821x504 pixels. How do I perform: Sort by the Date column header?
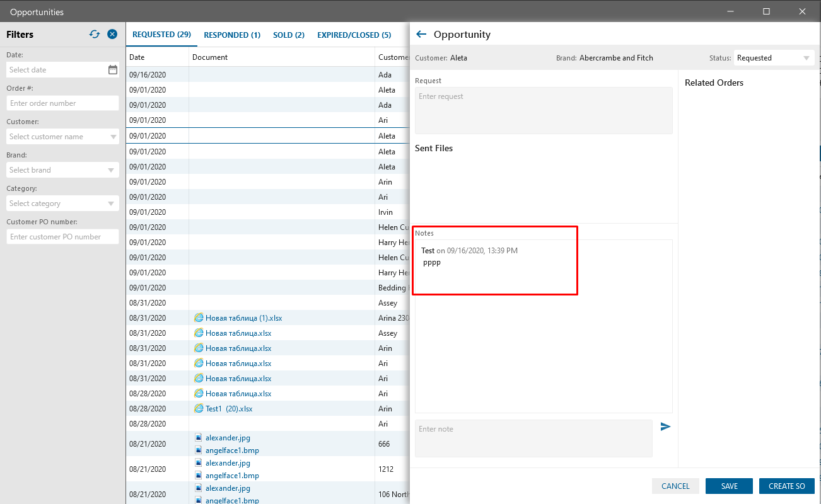click(x=158, y=57)
